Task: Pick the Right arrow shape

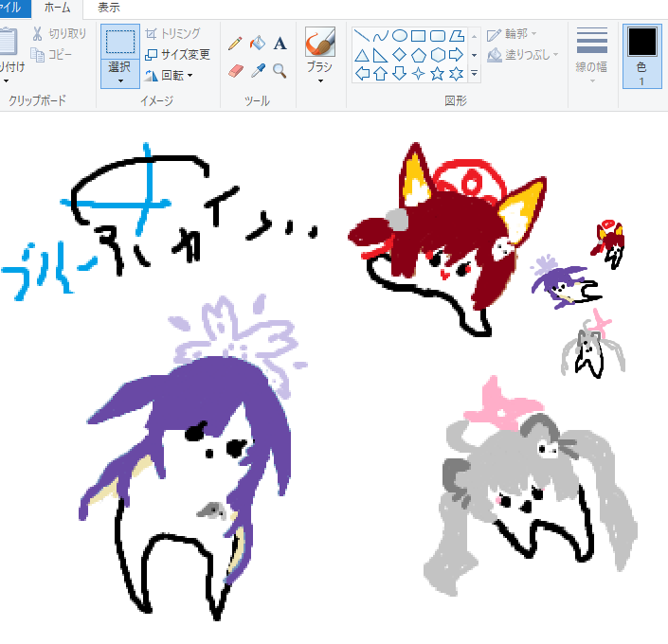Action: point(457,55)
